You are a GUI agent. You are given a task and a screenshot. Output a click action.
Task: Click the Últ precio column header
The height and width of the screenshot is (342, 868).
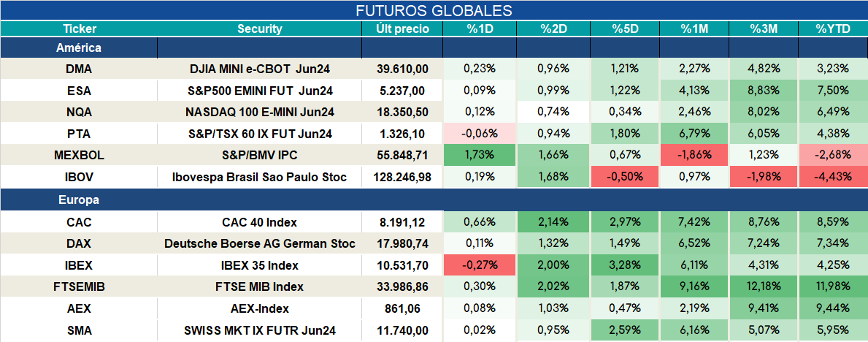(x=402, y=28)
